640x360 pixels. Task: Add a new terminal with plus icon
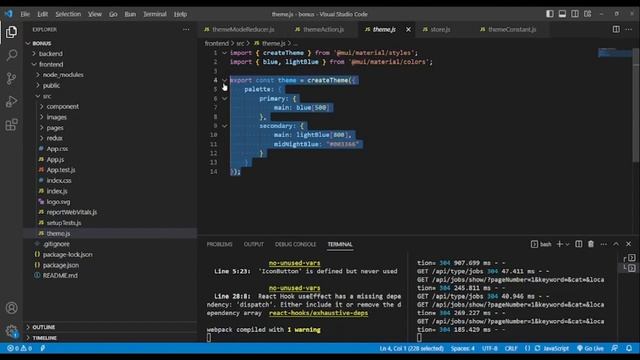point(560,244)
